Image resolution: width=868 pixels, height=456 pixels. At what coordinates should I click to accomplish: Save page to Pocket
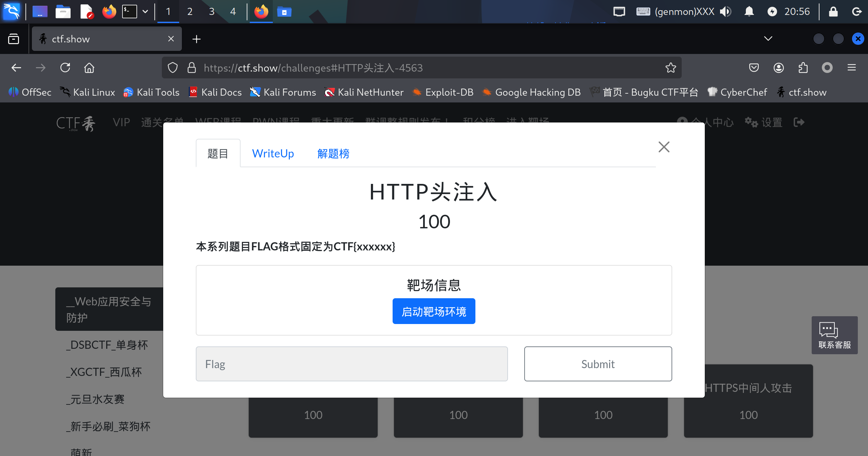pyautogui.click(x=754, y=68)
